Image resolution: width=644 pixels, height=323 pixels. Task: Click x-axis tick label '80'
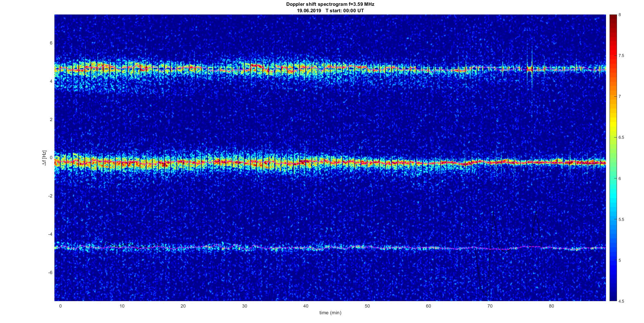(552, 306)
